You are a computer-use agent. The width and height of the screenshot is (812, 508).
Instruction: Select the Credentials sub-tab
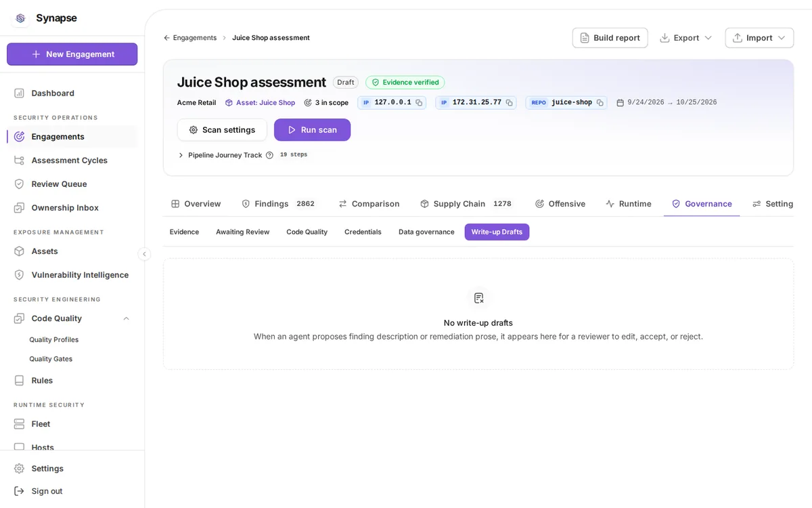[363, 232]
